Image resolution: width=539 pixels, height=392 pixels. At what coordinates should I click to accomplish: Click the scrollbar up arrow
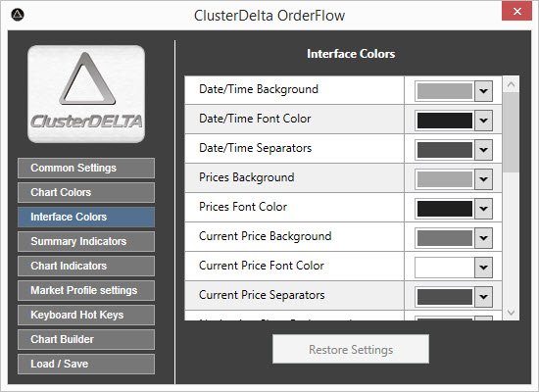click(x=511, y=84)
